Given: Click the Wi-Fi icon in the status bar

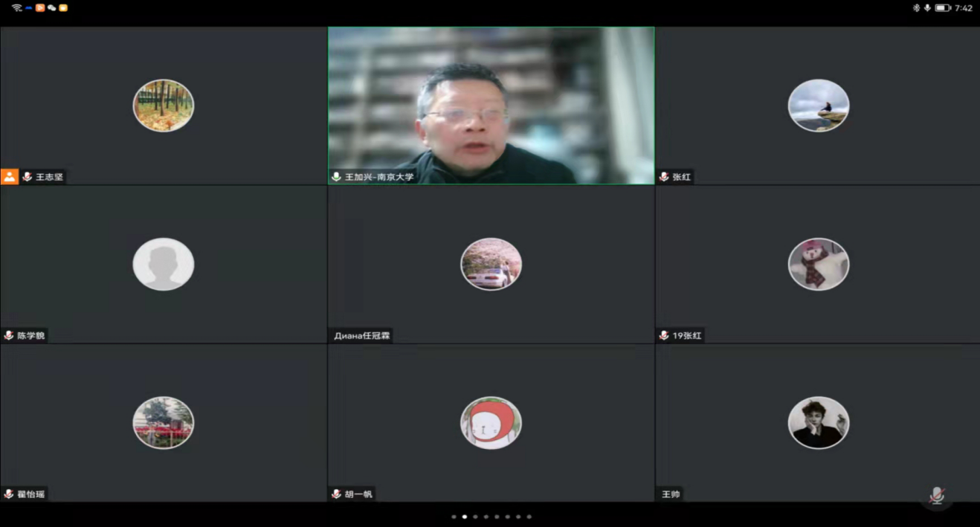Looking at the screenshot, I should [16, 7].
